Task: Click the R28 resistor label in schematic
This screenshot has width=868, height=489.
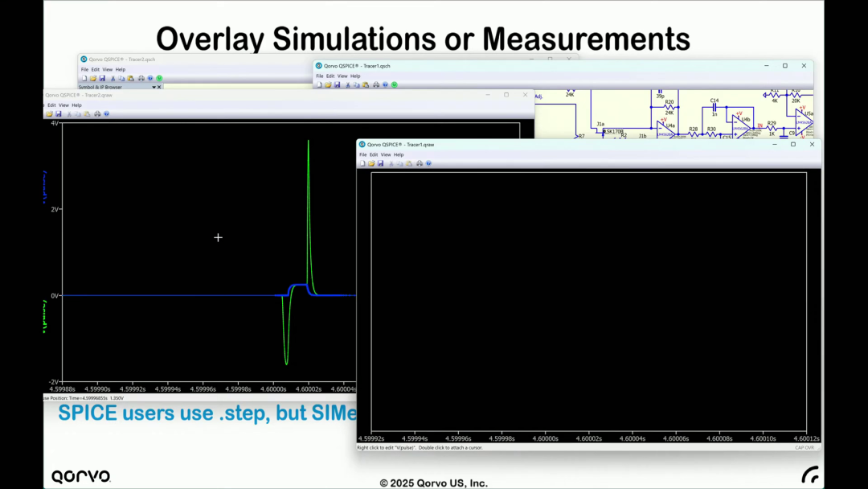Action: click(693, 129)
